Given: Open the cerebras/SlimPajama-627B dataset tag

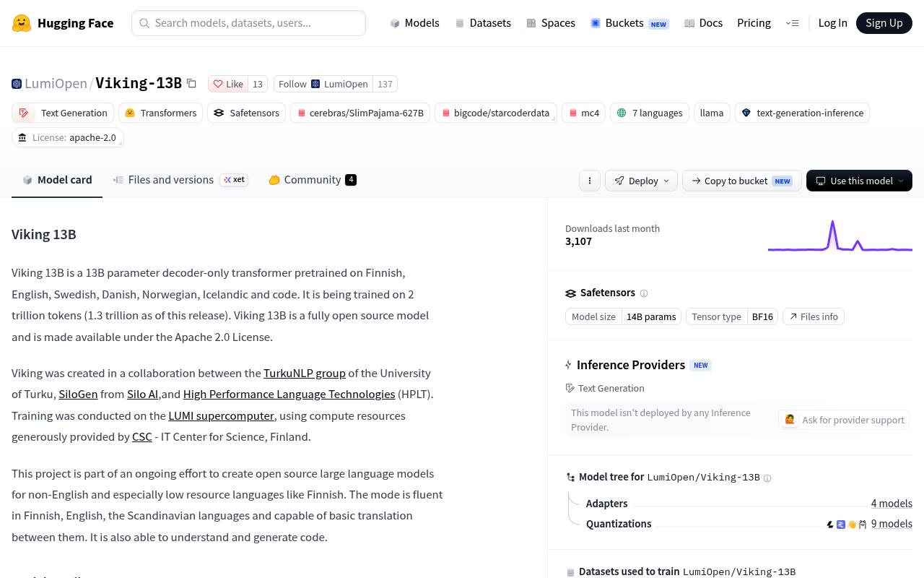Looking at the screenshot, I should [360, 113].
